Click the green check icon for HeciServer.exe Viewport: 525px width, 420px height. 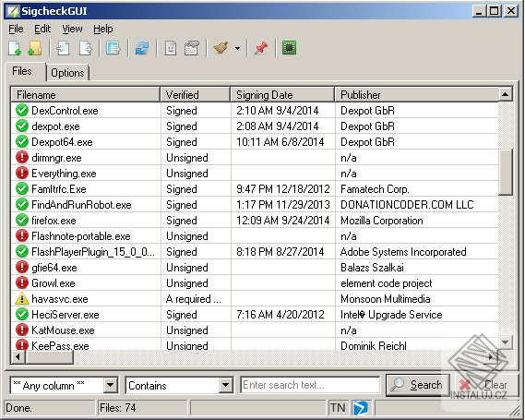pos(22,314)
